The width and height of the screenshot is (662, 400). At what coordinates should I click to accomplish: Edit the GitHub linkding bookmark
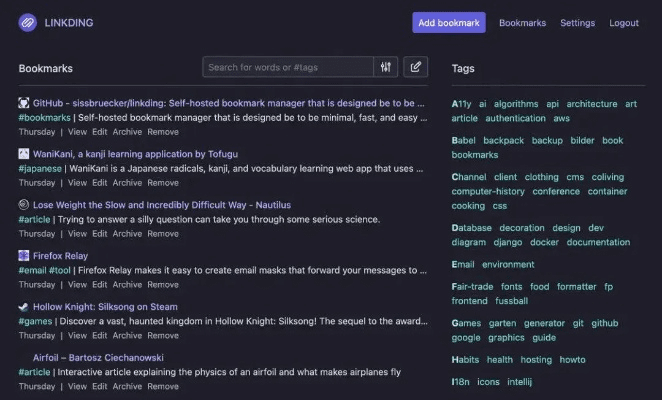click(x=99, y=132)
